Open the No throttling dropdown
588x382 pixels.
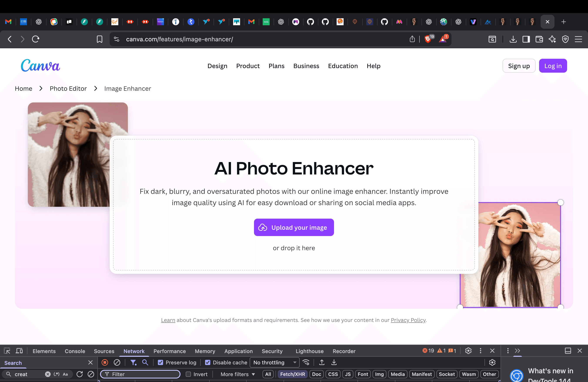point(274,362)
